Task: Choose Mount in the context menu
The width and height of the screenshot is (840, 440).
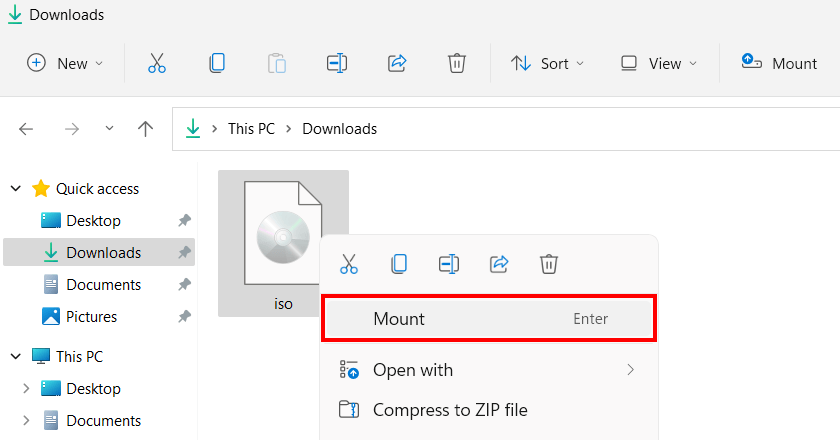Action: coord(489,319)
